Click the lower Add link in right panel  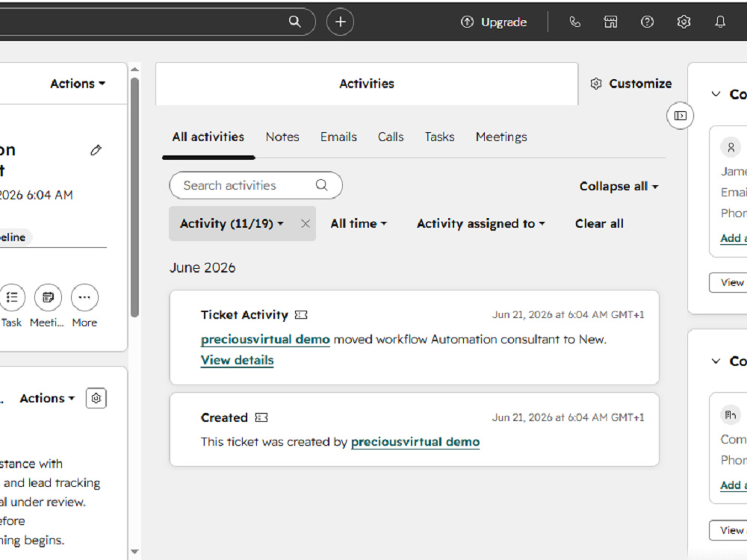[734, 485]
